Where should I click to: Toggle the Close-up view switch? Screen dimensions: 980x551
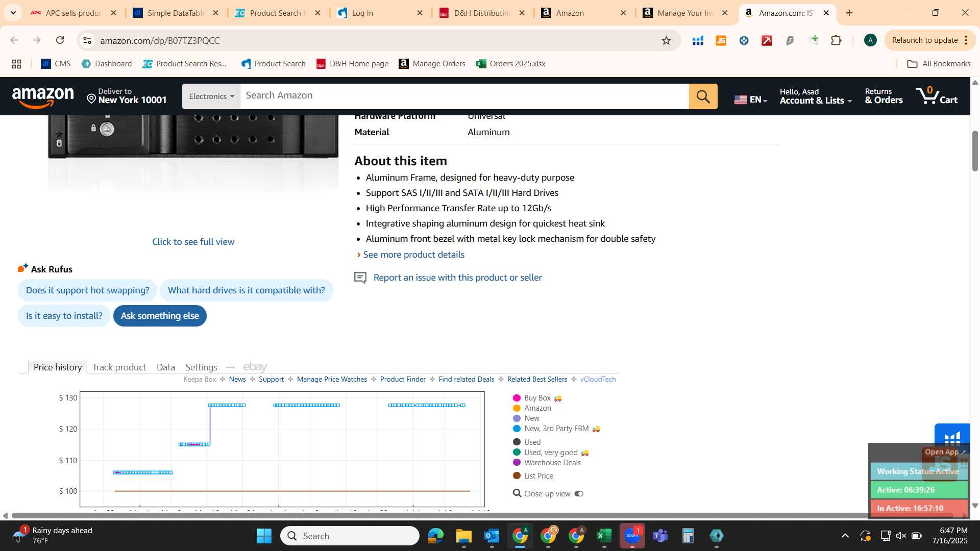(x=579, y=494)
